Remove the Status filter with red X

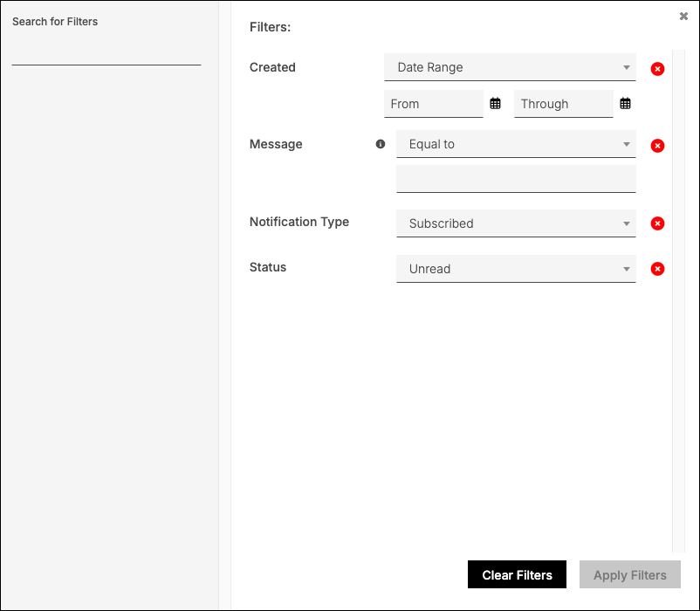657,269
